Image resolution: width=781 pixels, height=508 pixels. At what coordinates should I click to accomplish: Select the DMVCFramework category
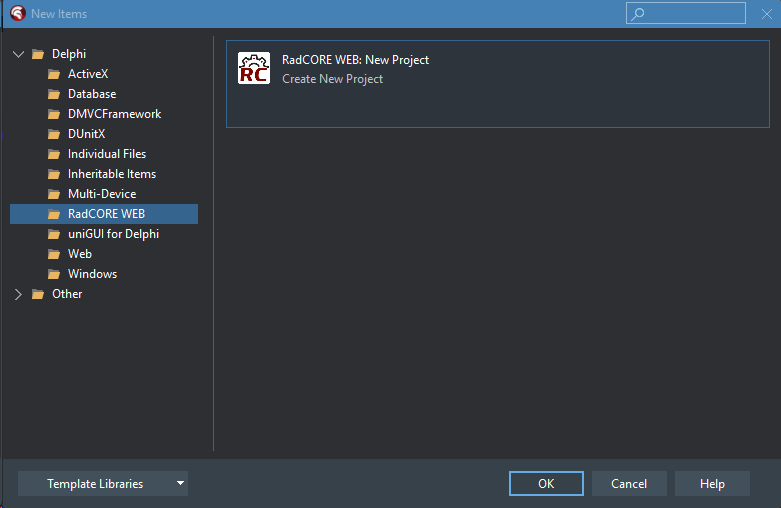pyautogui.click(x=114, y=114)
